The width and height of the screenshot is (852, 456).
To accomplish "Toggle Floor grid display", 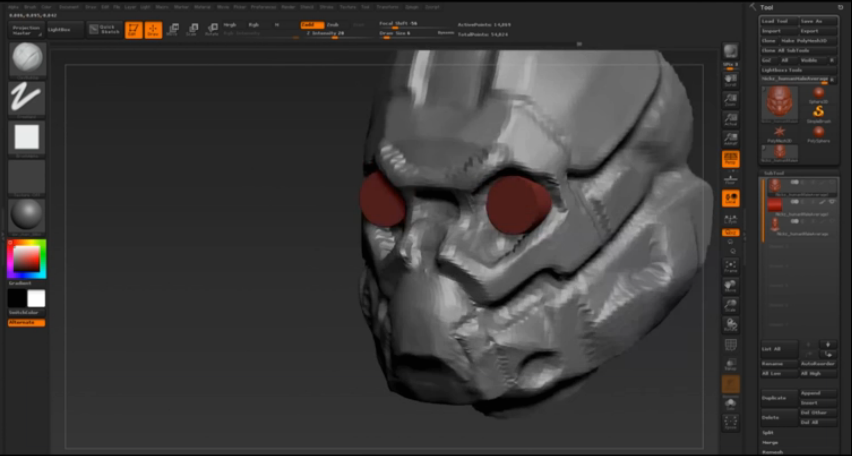I will (731, 179).
